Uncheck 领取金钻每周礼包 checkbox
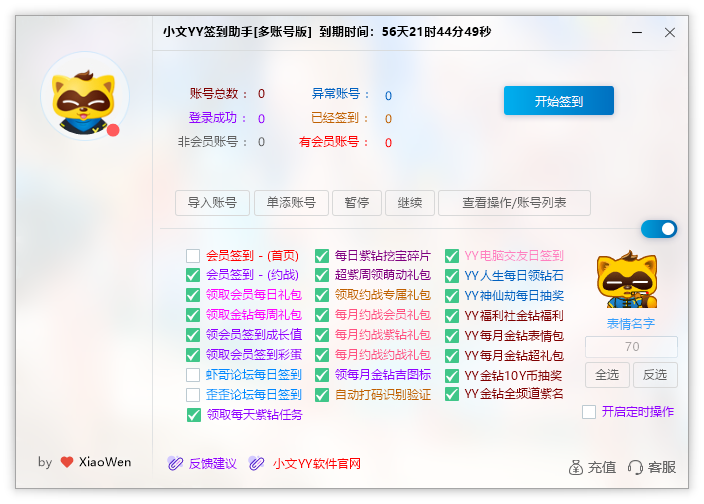This screenshot has width=704, height=504. coord(193,315)
